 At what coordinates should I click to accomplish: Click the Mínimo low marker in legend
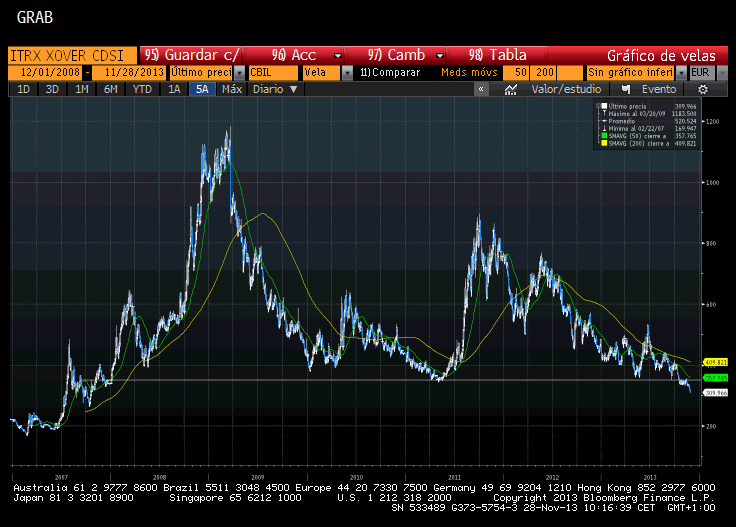(605, 128)
